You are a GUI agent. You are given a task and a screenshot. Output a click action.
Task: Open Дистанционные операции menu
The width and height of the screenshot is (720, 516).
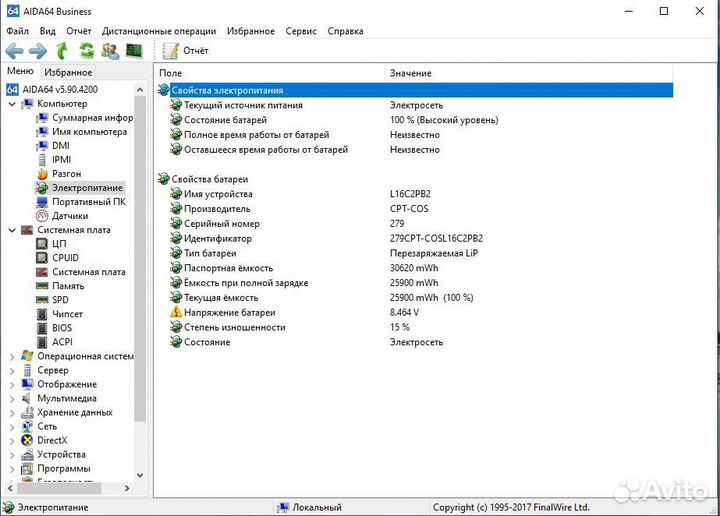pyautogui.click(x=159, y=31)
